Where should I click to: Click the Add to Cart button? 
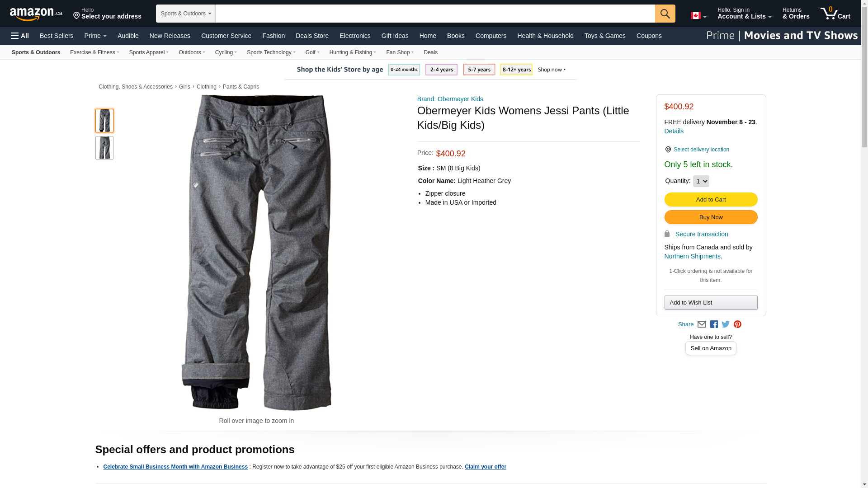click(x=711, y=200)
